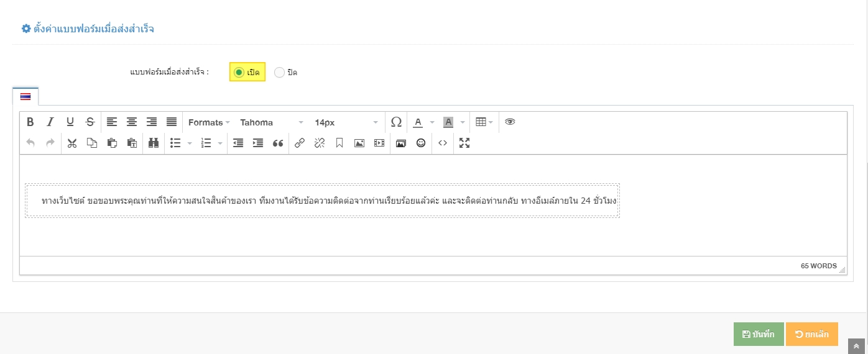
Task: Expand bullet list style arrow
Action: click(x=189, y=143)
